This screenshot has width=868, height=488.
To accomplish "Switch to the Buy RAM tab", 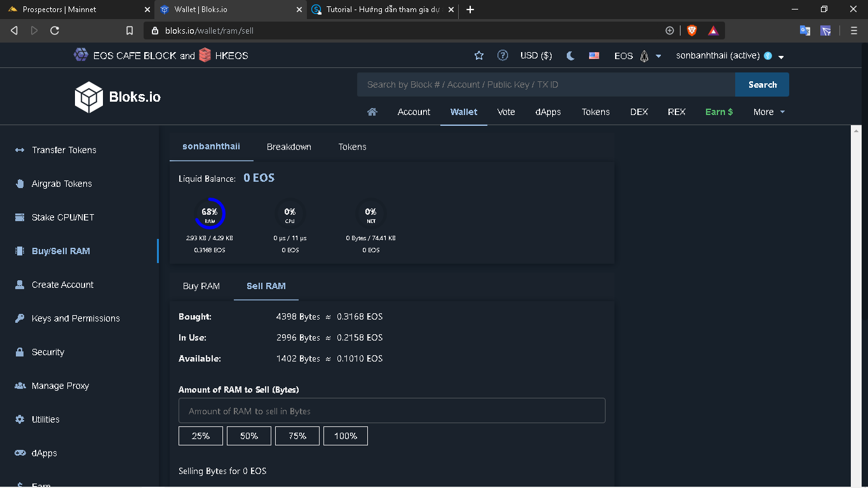I will 201,286.
